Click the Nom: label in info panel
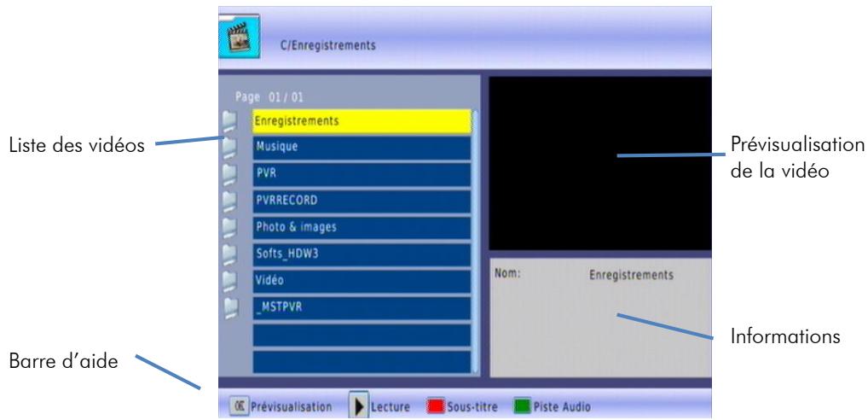 click(x=507, y=273)
